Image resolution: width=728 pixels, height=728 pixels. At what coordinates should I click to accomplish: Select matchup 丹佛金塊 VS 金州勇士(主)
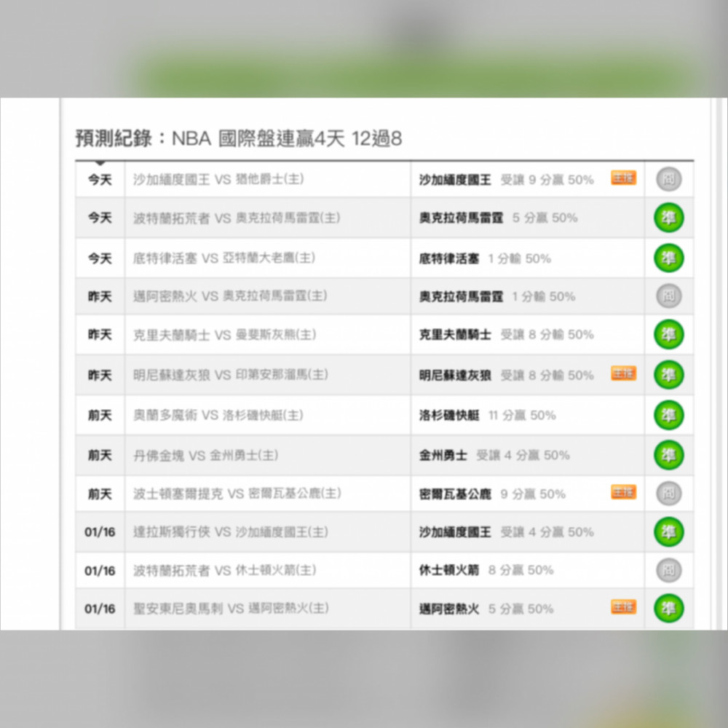click(x=206, y=455)
